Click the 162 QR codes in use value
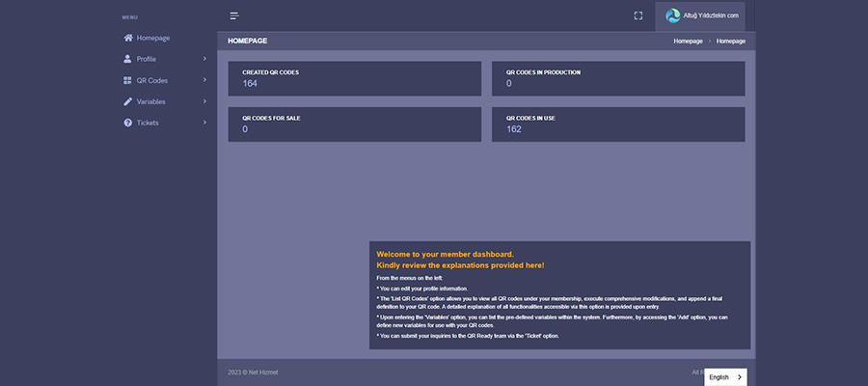This screenshot has width=868, height=386. coord(514,129)
